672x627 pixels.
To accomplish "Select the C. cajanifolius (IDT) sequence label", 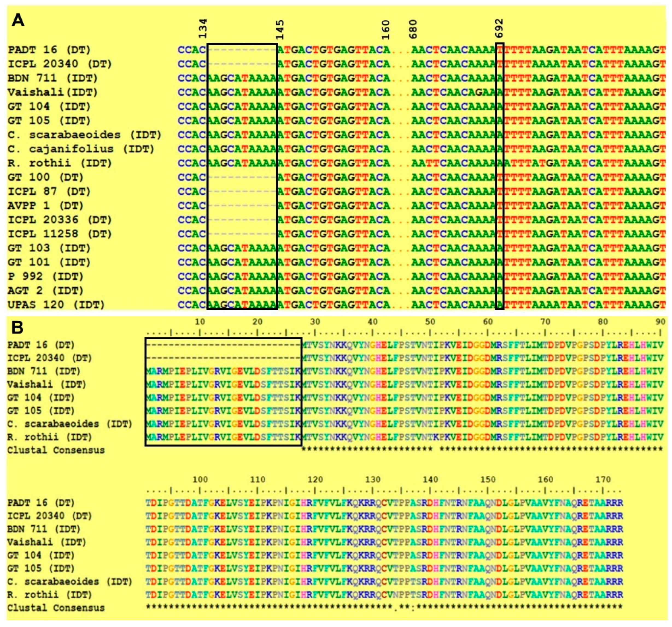I will pos(81,149).
